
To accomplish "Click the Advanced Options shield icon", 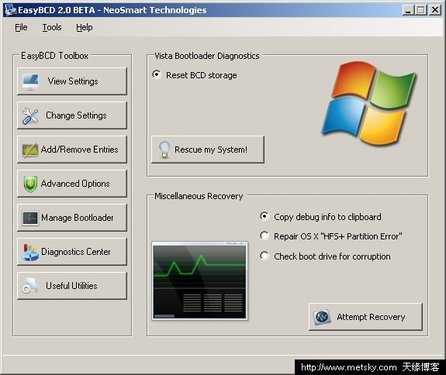I will tap(30, 184).
